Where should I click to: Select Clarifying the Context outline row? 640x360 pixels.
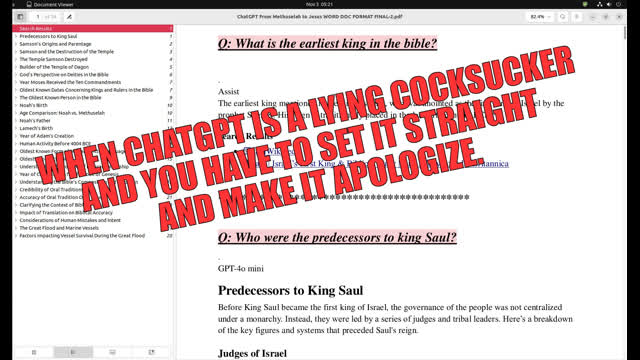[x=93, y=205]
